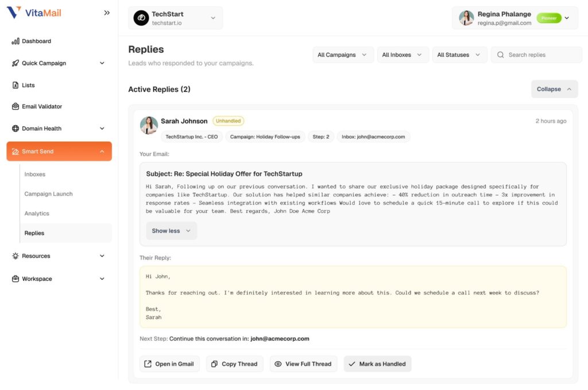The width and height of the screenshot is (588, 390).
Task: Expand the Domain Health chevron
Action: (102, 128)
